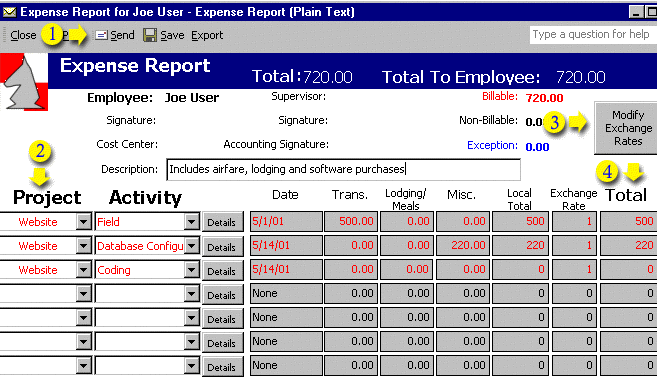Click Details button in the last row

click(222, 367)
